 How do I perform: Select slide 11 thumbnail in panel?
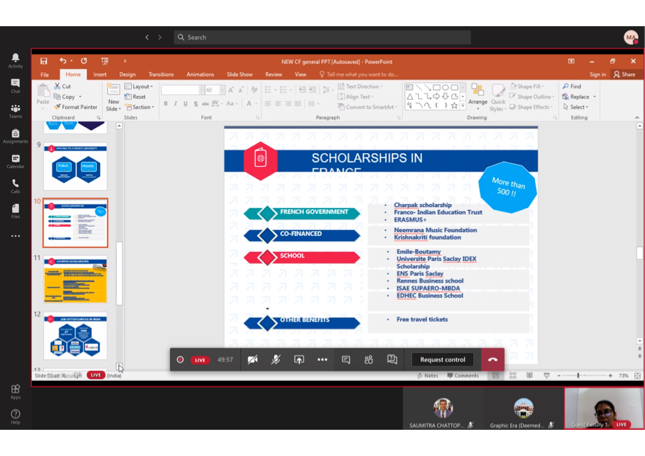[x=76, y=280]
